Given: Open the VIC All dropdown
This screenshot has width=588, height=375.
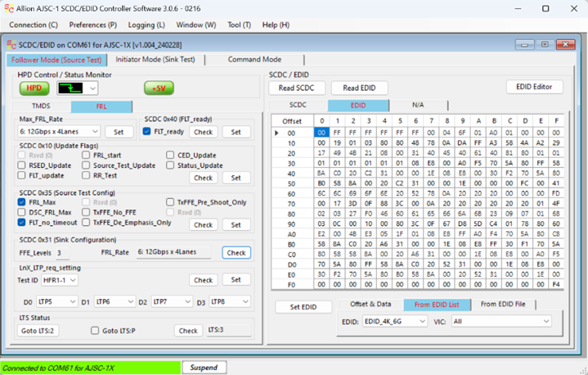Looking at the screenshot, I should pos(501,321).
